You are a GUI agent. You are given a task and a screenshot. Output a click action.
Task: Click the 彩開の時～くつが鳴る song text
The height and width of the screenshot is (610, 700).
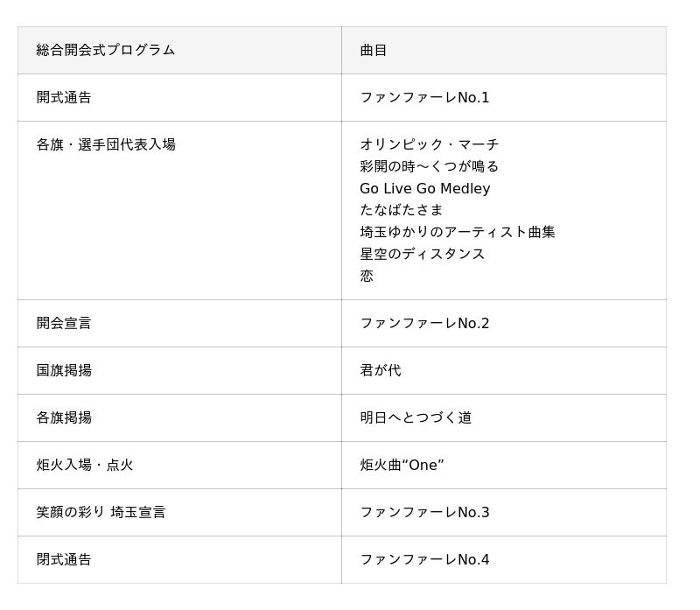(429, 166)
